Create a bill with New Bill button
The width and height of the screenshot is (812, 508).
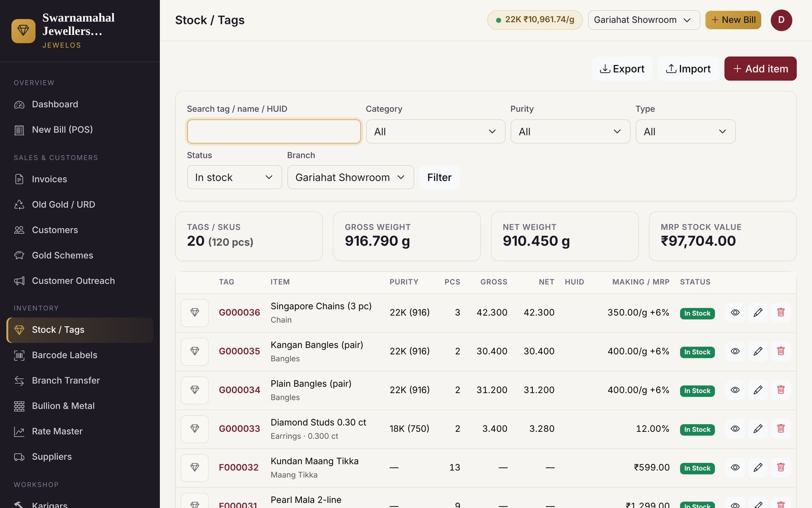[x=733, y=20]
